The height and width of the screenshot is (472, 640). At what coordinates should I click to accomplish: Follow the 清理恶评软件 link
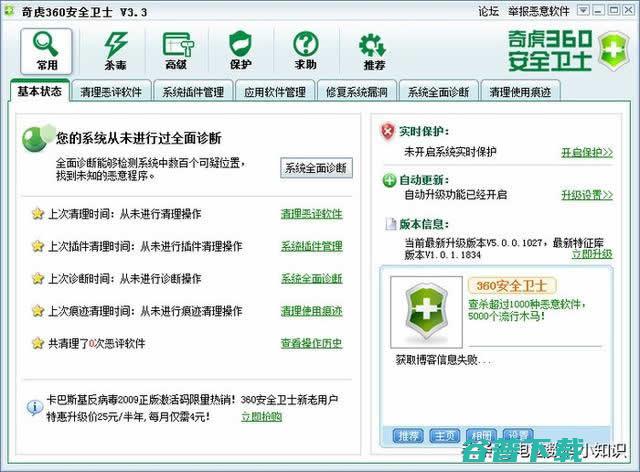311,214
